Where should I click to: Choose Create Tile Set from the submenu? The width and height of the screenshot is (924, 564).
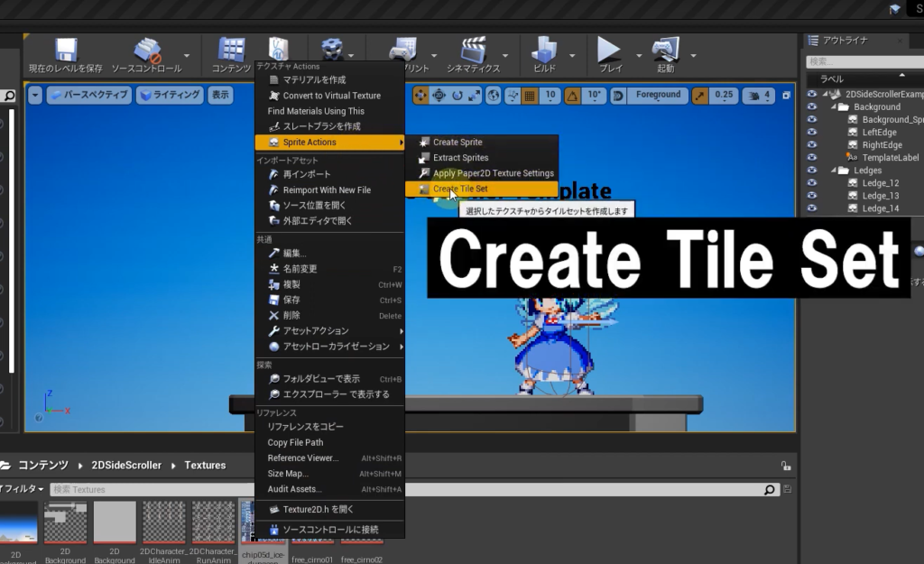460,189
